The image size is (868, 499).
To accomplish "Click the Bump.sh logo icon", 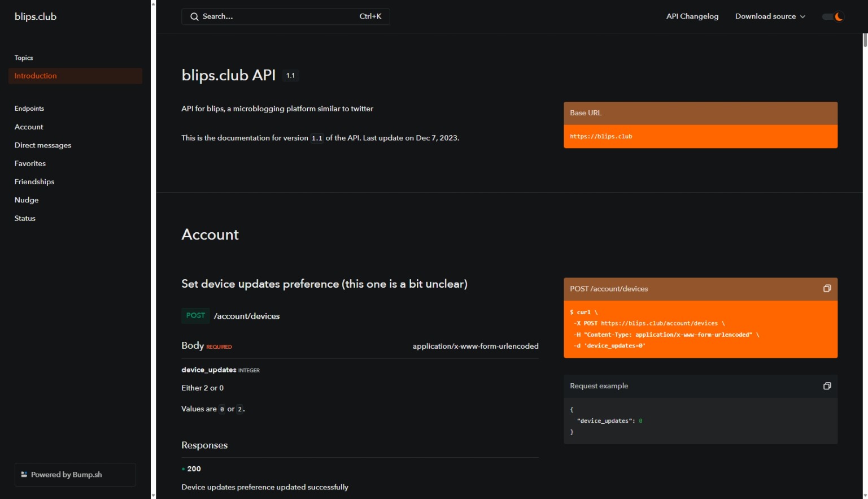I will (x=24, y=475).
